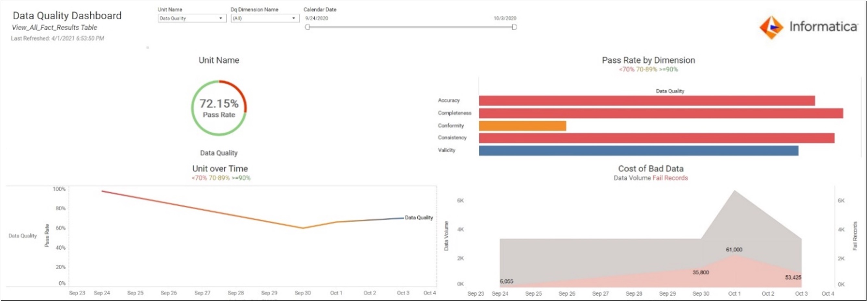Select the Completeness red bar
This screenshot has height=302, width=868.
(660, 113)
